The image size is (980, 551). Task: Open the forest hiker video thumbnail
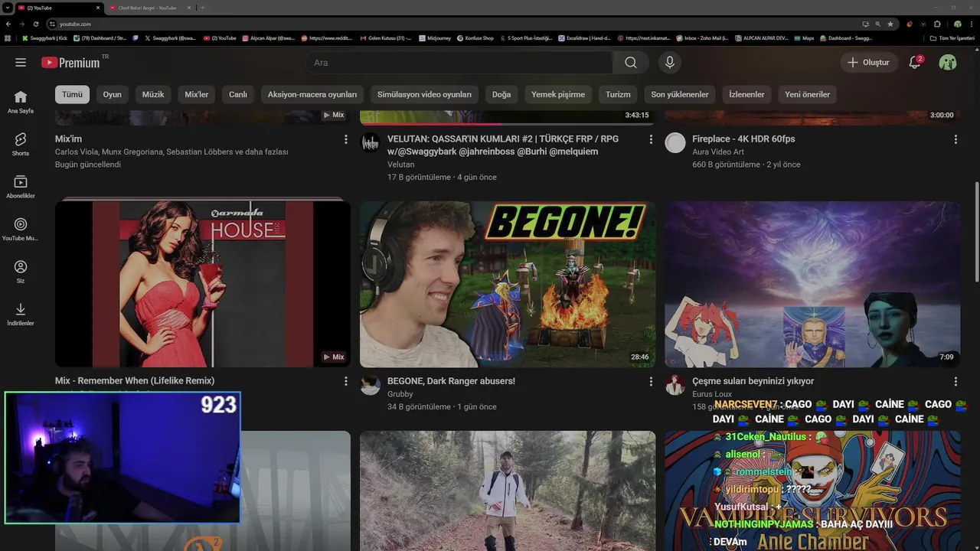tap(508, 491)
